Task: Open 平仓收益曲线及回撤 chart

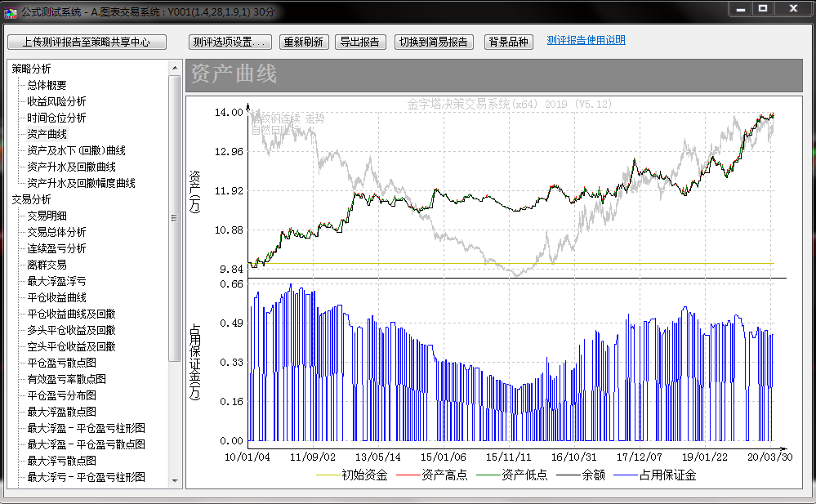Action: (x=71, y=314)
